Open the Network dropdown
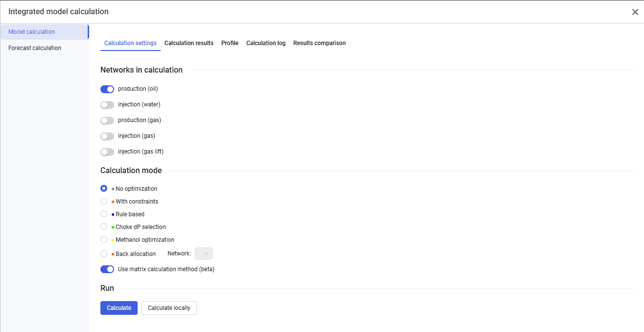 point(204,254)
